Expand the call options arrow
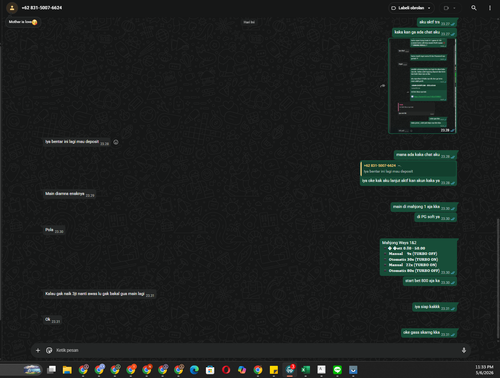Image resolution: width=500 pixels, height=378 pixels. [x=454, y=8]
